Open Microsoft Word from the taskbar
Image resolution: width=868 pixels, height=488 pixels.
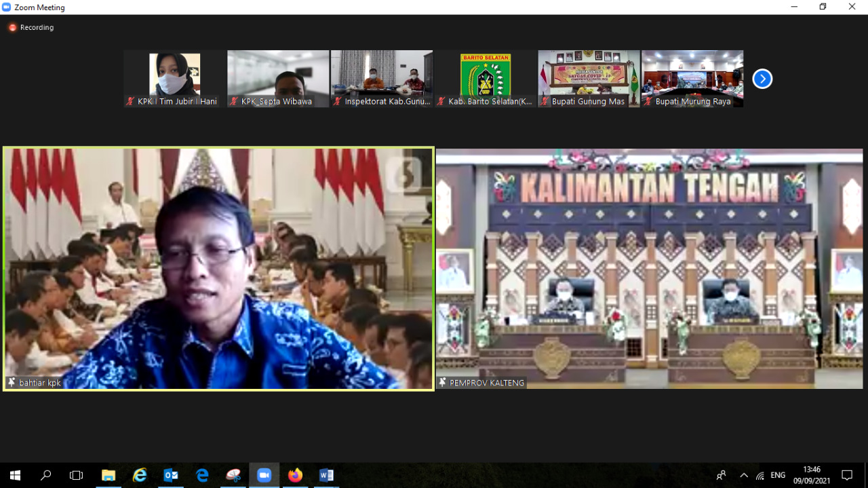point(326,475)
